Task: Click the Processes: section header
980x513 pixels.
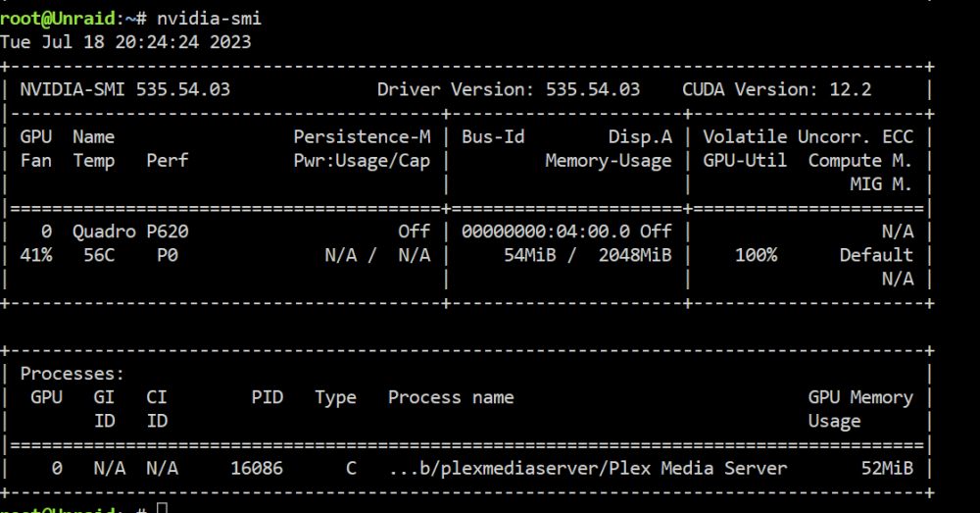Action: tap(73, 374)
